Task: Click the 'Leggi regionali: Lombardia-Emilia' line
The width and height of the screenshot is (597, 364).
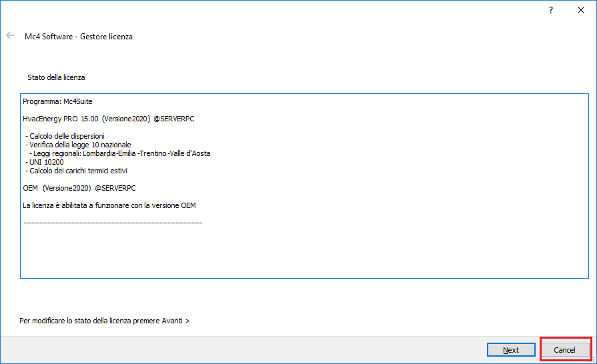Action: (x=120, y=153)
